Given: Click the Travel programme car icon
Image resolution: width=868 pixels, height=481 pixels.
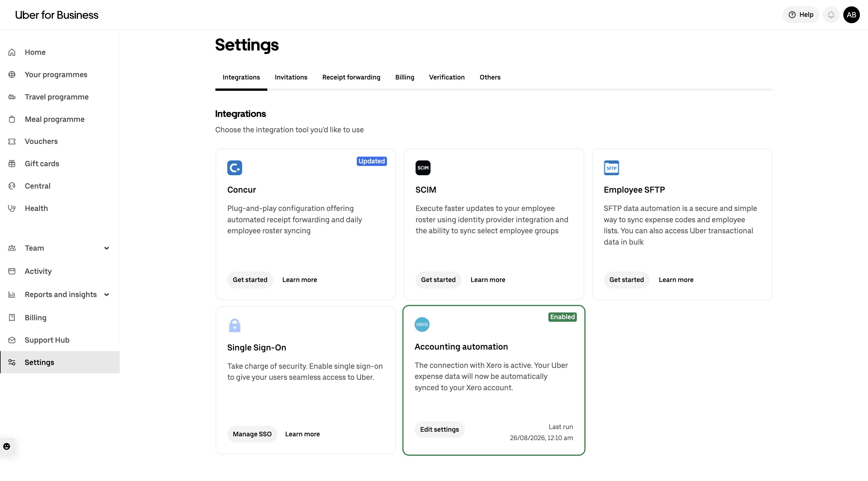Looking at the screenshot, I should pyautogui.click(x=12, y=97).
